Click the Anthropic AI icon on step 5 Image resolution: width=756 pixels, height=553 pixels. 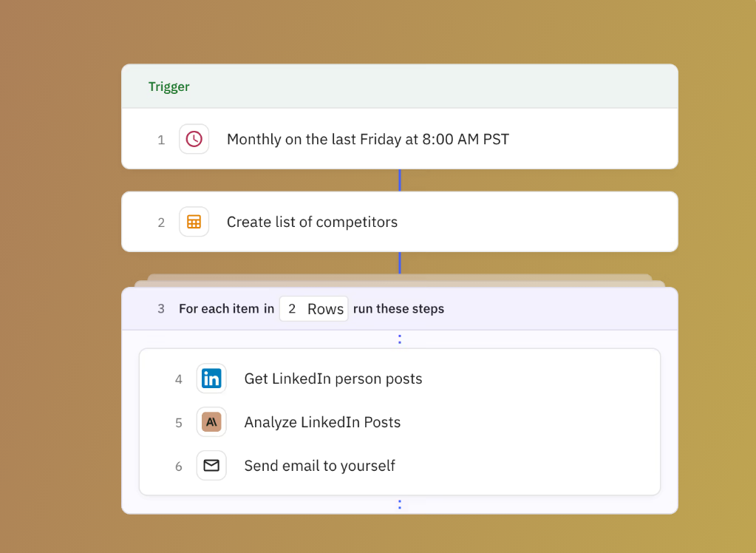pos(211,422)
